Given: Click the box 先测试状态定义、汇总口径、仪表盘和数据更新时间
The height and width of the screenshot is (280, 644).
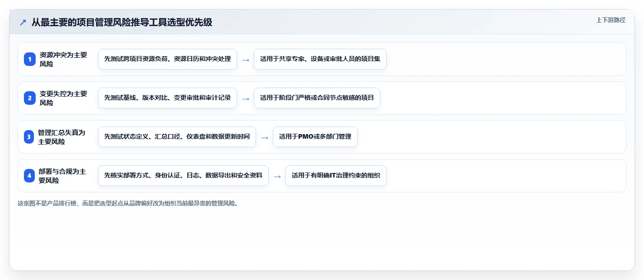Looking at the screenshot, I should coord(177,137).
